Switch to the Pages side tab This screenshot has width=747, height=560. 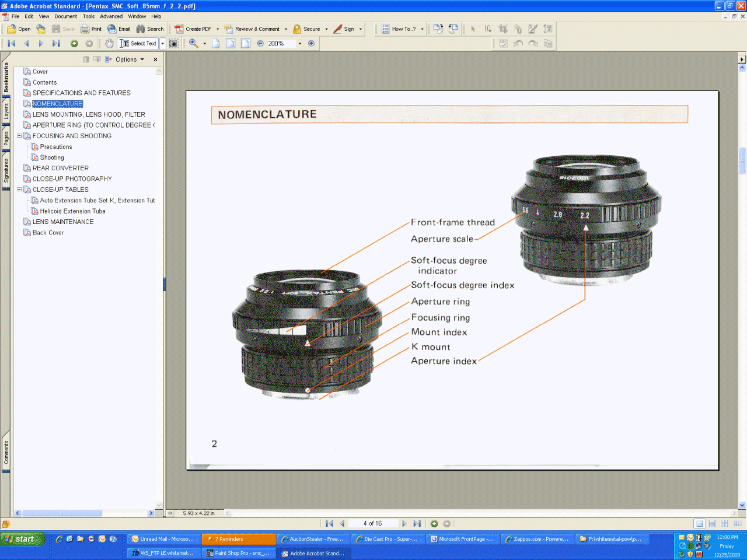[x=6, y=139]
